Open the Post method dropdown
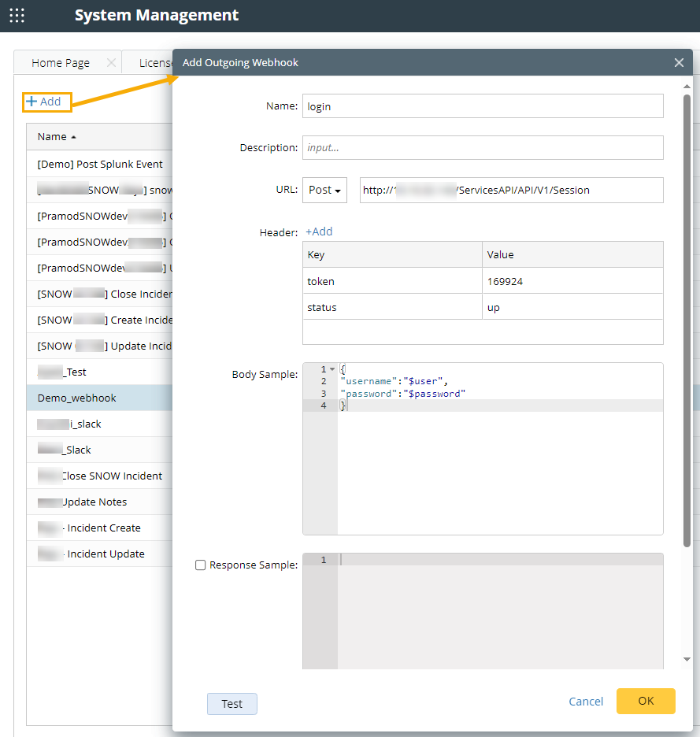Viewport: 700px width, 737px height. pos(324,190)
